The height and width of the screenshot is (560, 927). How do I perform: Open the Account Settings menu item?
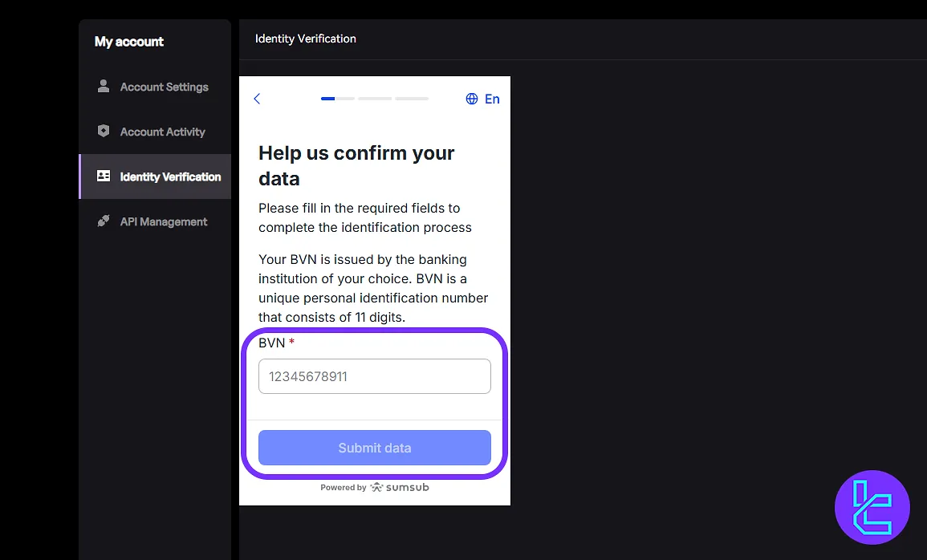tap(164, 87)
